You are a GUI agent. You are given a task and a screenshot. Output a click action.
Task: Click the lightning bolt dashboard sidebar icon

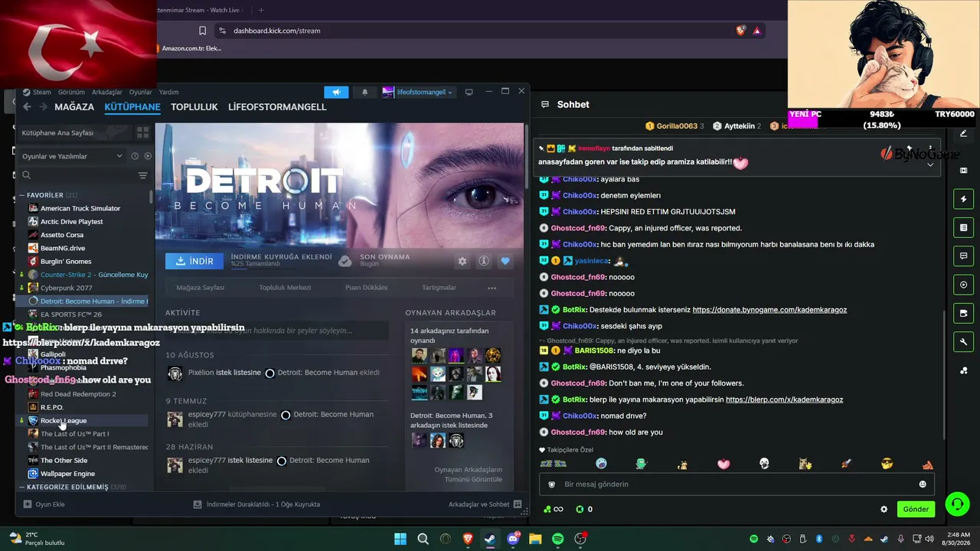tap(964, 199)
